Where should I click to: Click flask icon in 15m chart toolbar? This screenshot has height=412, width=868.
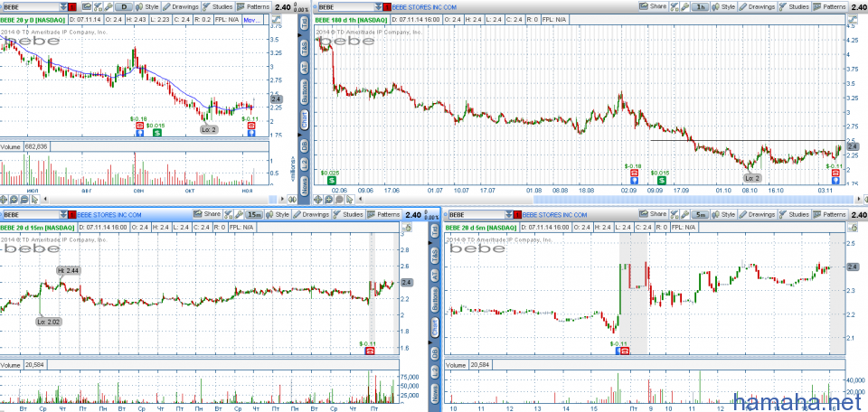(228, 214)
